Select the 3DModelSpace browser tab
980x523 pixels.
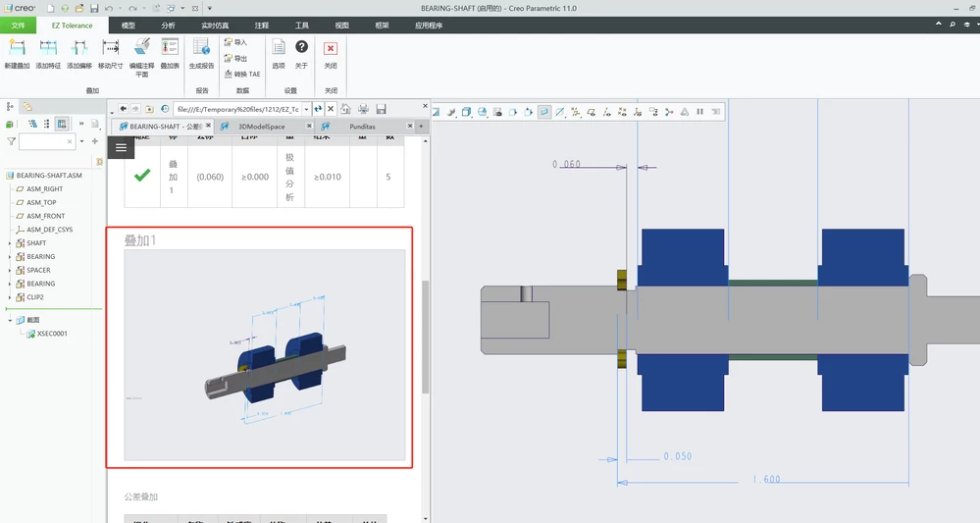click(261, 127)
